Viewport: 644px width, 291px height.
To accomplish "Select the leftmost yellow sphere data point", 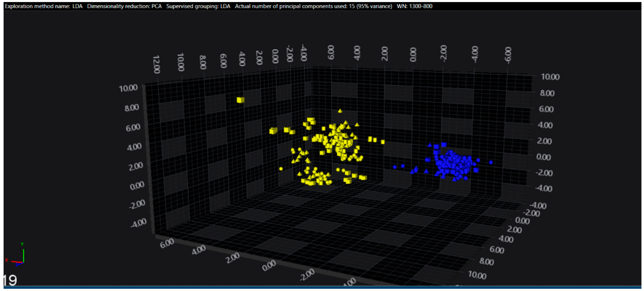I will point(281,169).
